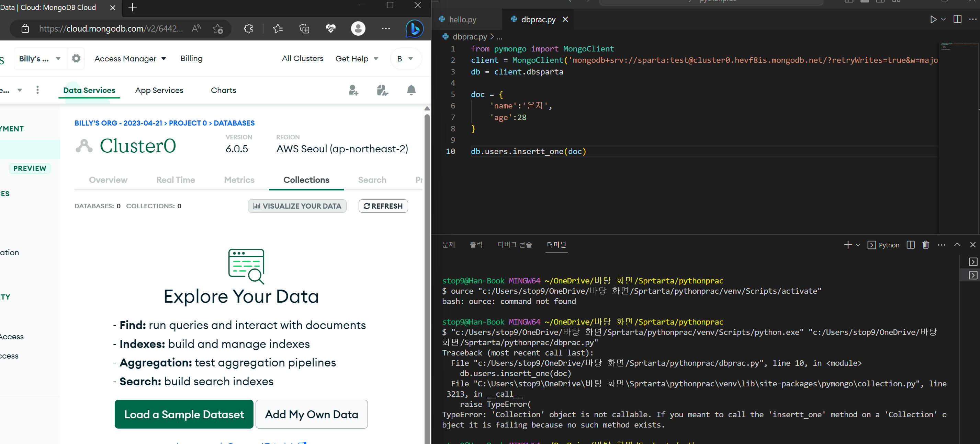
Task: Open the Collections icon in Edge toolbar
Action: coord(304,28)
